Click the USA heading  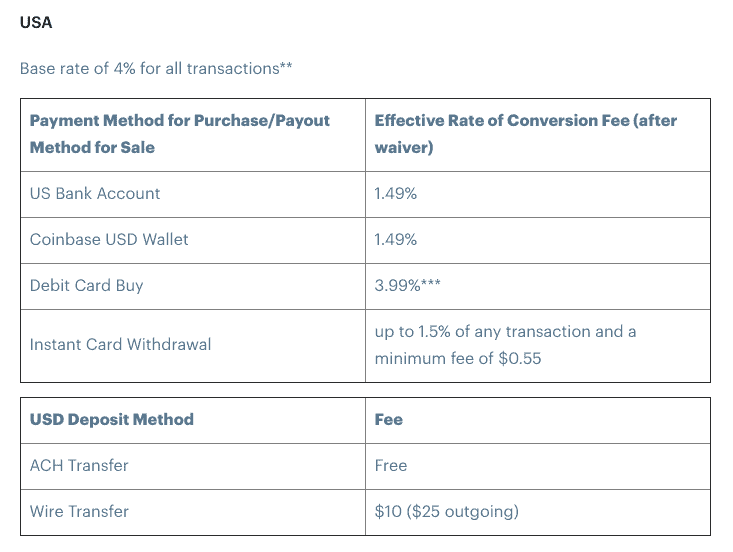(x=36, y=23)
